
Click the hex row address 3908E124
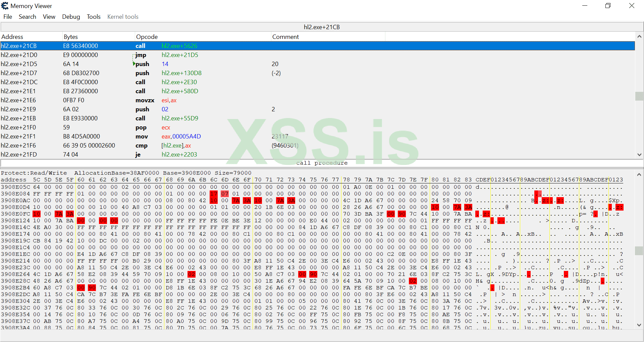(x=15, y=221)
